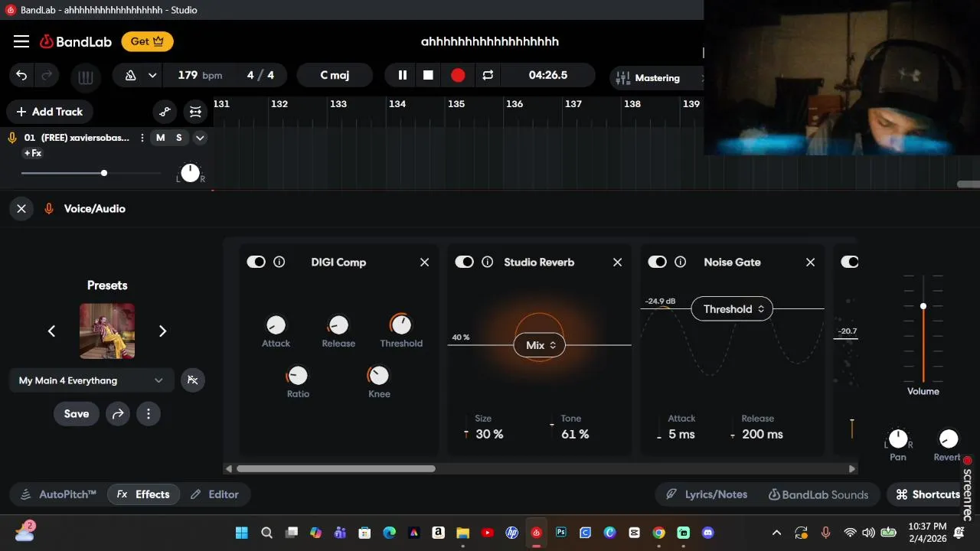
Task: Show Studio Reverb info icon
Action: (488, 262)
